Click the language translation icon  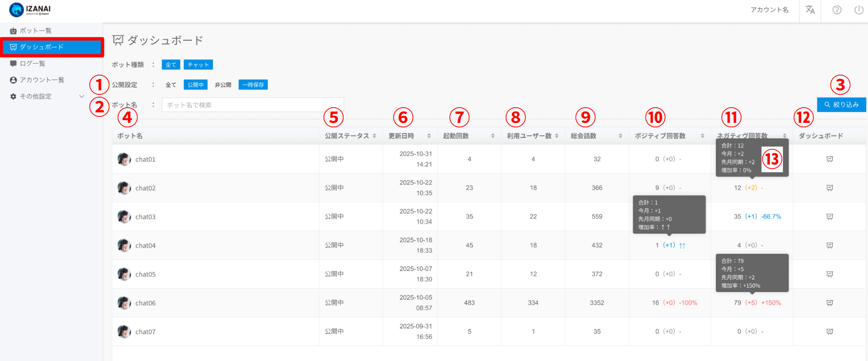(810, 10)
